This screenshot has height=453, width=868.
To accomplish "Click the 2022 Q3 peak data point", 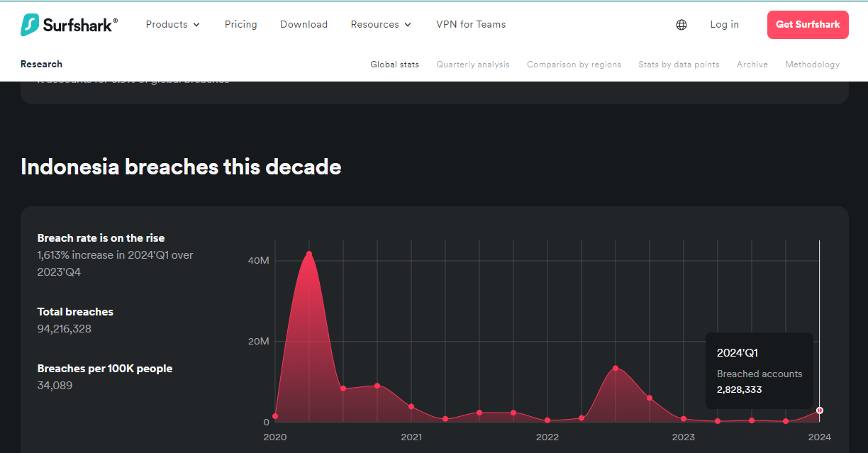I will click(x=616, y=368).
